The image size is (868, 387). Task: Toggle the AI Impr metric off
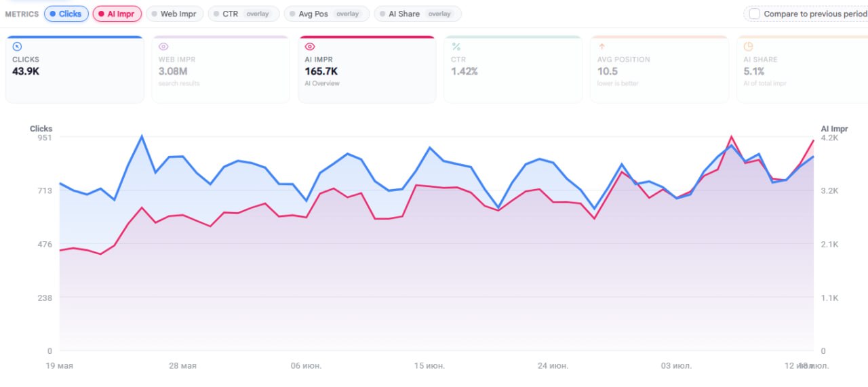pyautogui.click(x=117, y=14)
